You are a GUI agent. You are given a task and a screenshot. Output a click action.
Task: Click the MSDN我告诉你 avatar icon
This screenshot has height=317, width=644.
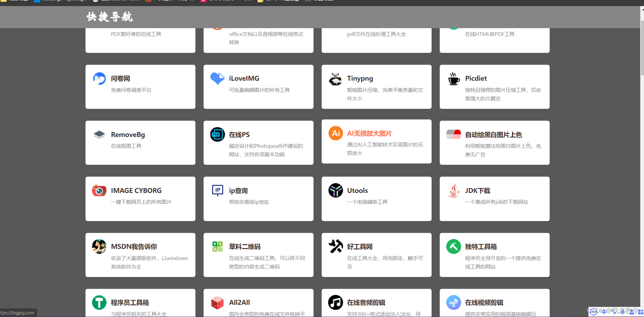pos(99,246)
